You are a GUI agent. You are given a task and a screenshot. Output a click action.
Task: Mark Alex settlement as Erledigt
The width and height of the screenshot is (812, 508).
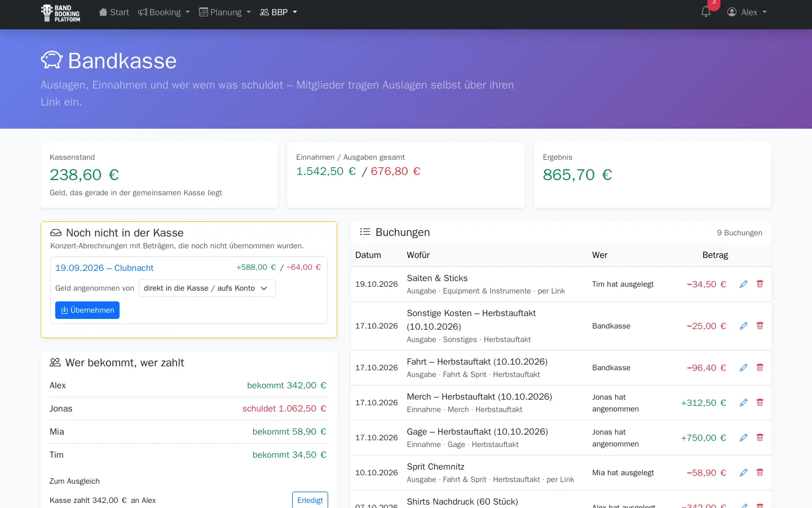tap(310, 500)
